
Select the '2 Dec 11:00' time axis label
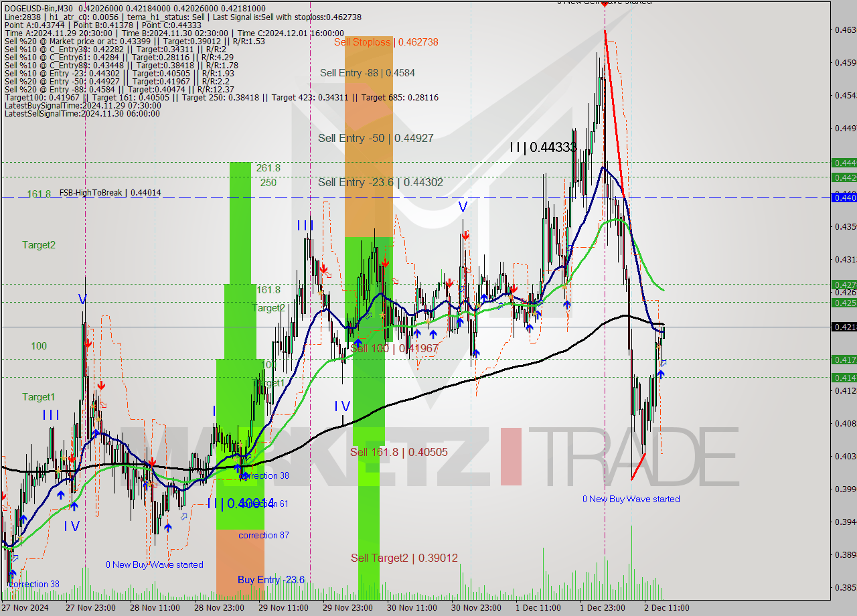(668, 608)
